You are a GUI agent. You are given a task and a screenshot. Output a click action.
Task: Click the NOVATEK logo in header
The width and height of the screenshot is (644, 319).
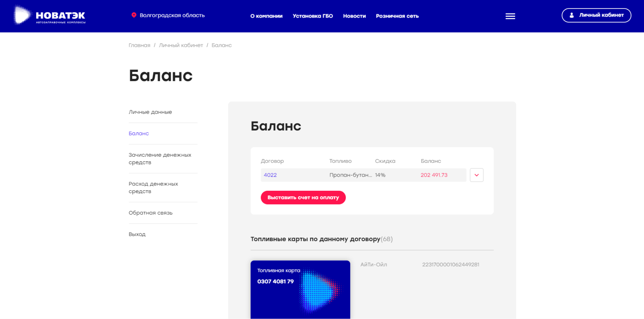coord(50,16)
